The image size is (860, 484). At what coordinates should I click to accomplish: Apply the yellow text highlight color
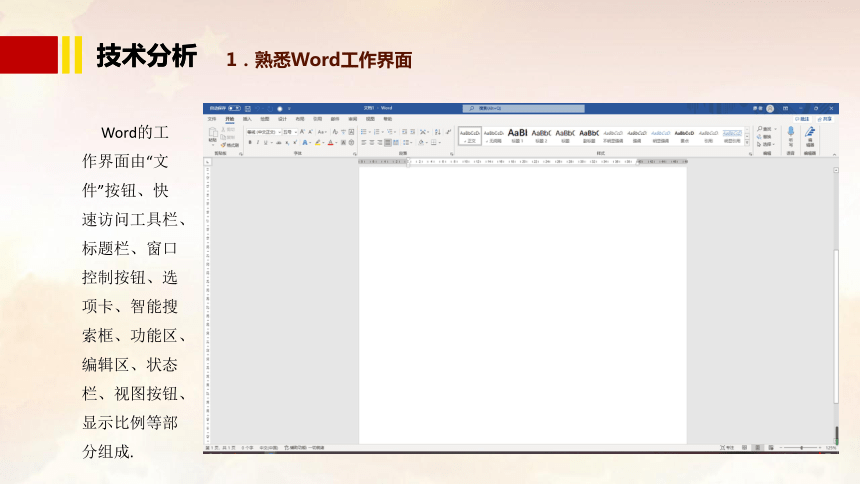[x=318, y=143]
